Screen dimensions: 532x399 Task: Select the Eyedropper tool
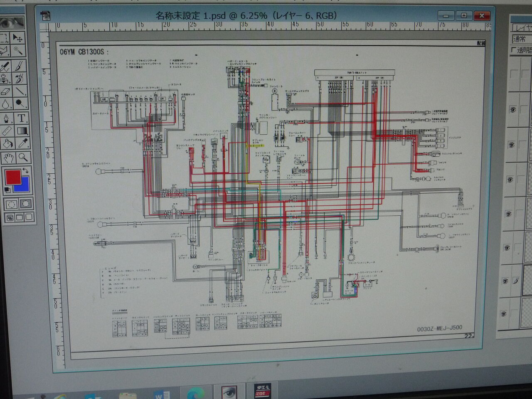click(22, 144)
